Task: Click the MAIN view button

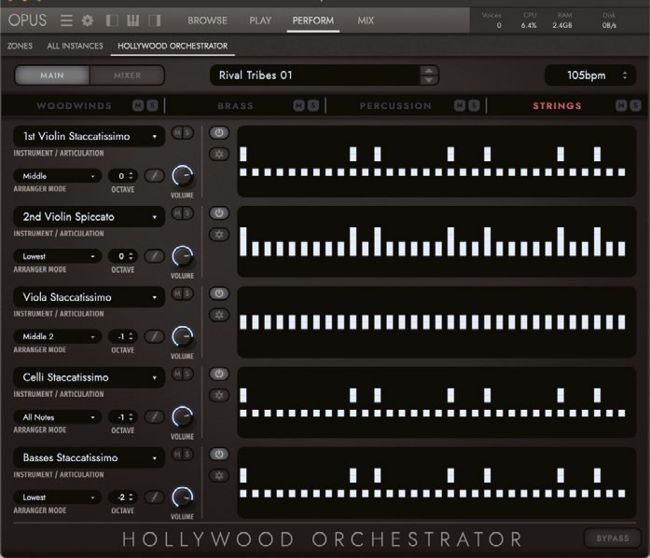Action: coord(52,75)
